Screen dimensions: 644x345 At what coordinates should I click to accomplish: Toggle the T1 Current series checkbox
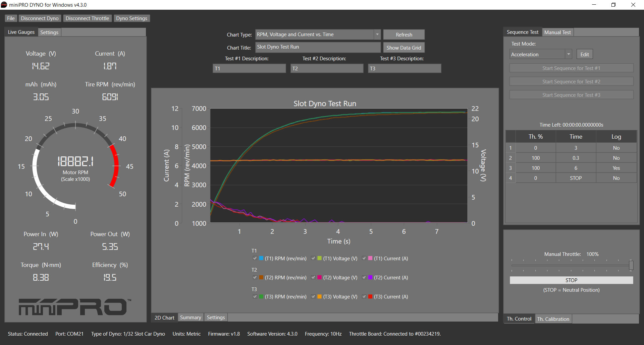[364, 258]
